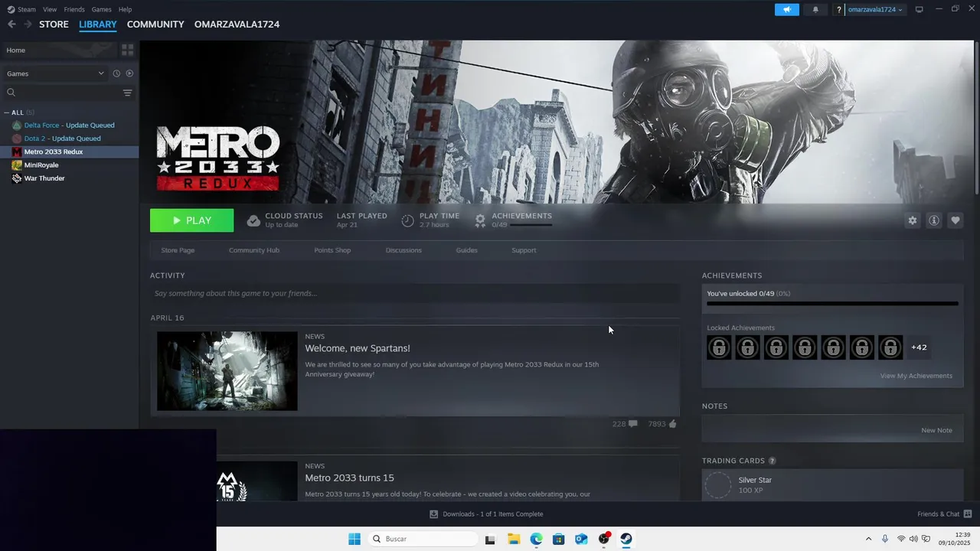This screenshot has height=551, width=980.
Task: Create a New Note
Action: [x=936, y=430]
